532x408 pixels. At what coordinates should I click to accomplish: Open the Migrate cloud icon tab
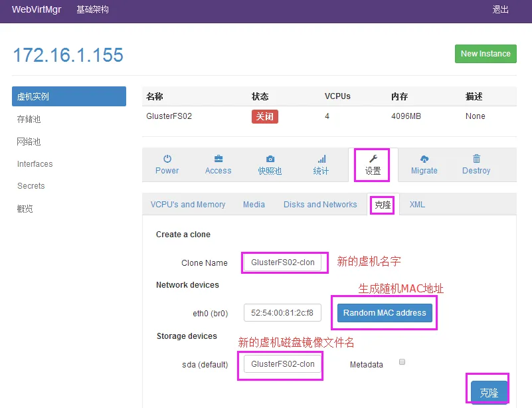tap(424, 165)
